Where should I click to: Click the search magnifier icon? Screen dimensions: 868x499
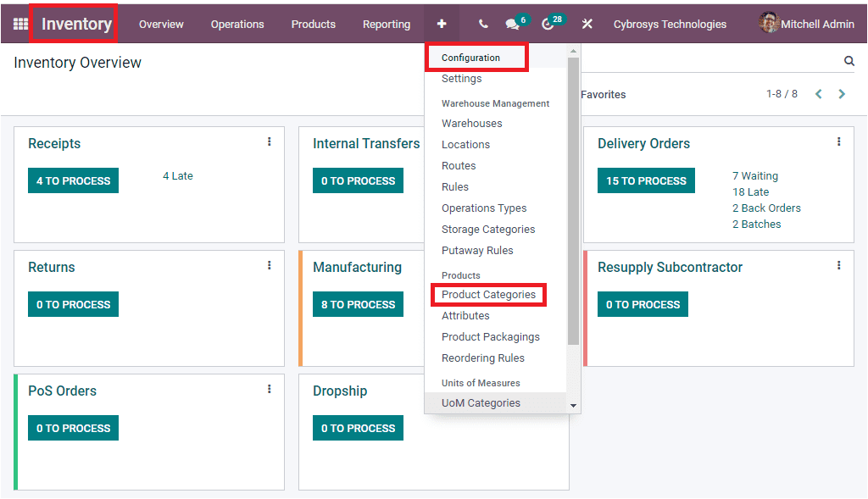(849, 60)
